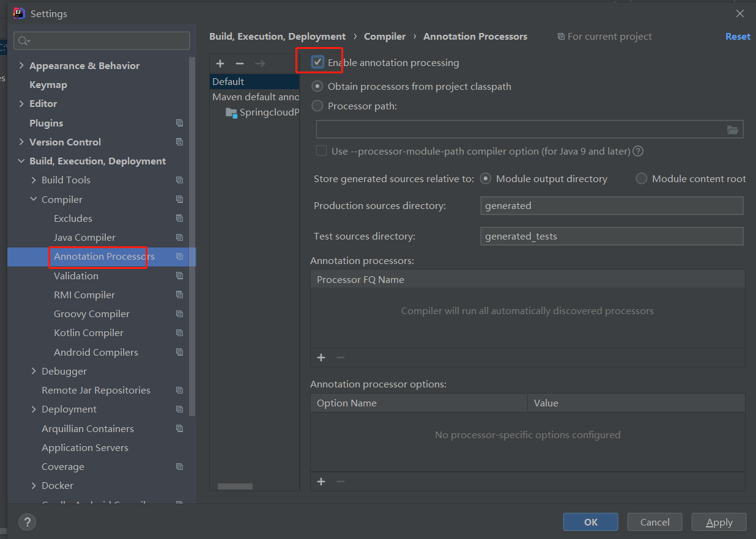Open Keymap settings page

(x=48, y=84)
